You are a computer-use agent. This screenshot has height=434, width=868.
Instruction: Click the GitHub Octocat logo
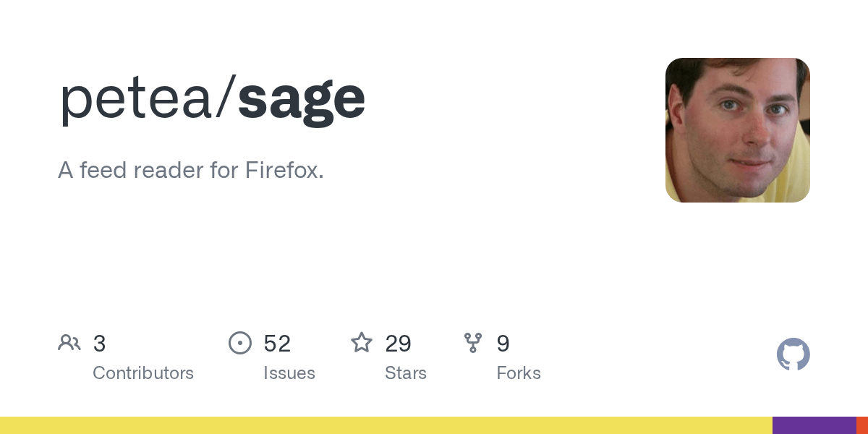point(793,354)
